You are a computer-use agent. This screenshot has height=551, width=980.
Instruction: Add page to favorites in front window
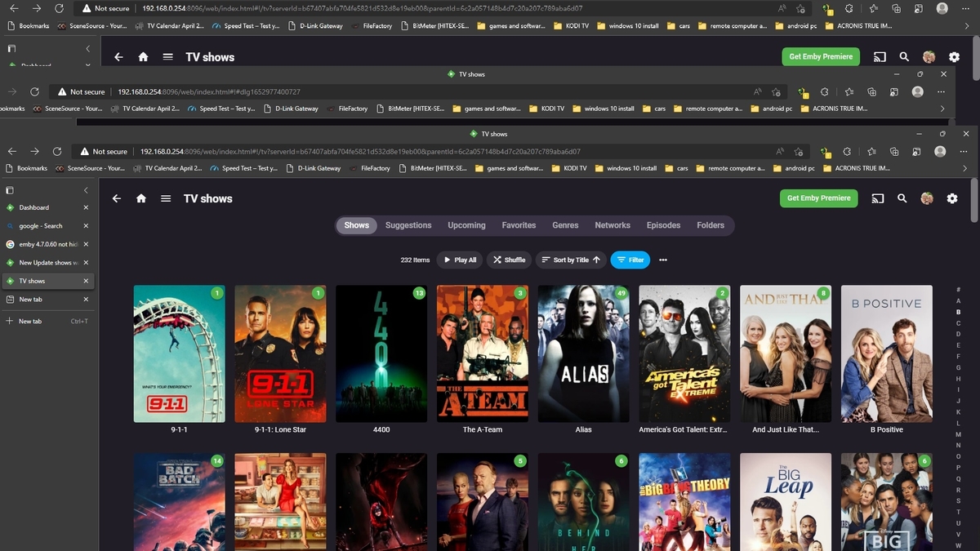click(799, 151)
